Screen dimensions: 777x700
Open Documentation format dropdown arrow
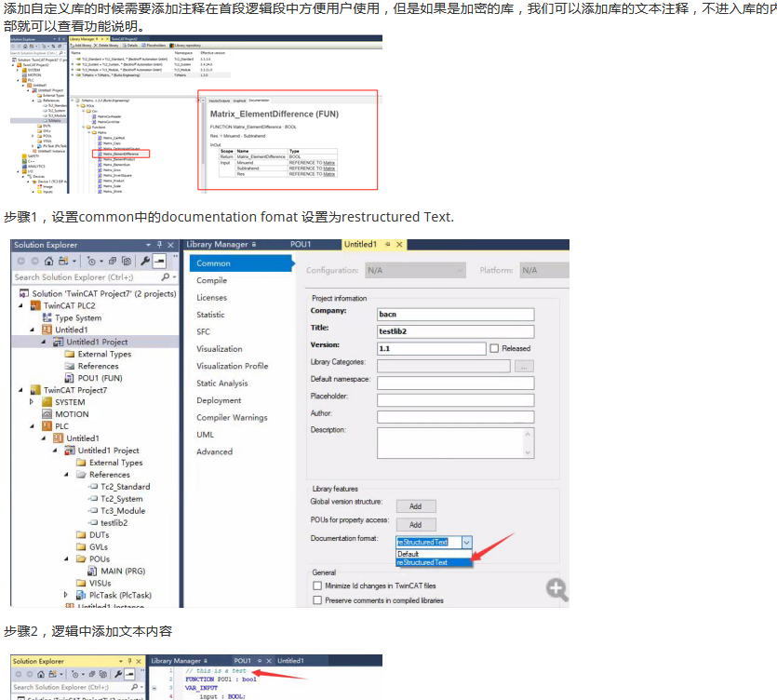(467, 543)
